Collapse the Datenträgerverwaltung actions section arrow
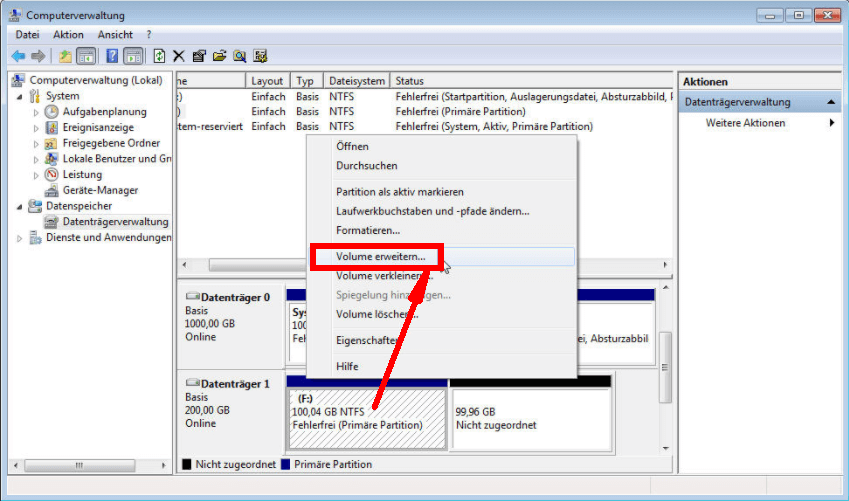 tap(832, 102)
